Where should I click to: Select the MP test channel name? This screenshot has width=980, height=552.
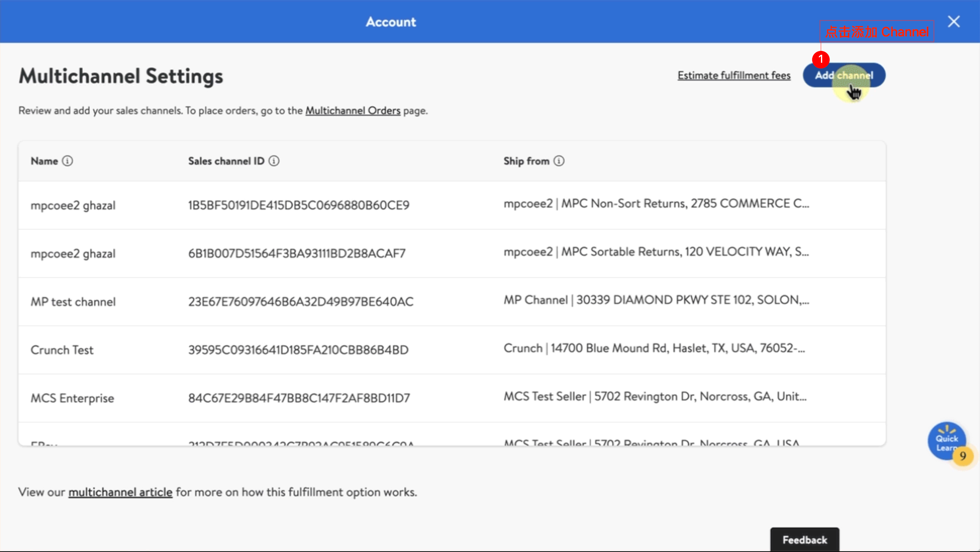[73, 302]
